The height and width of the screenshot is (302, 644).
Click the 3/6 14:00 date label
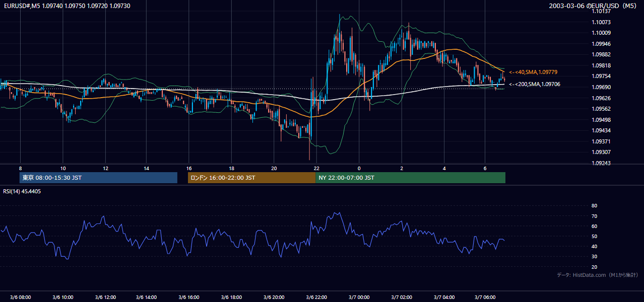tap(147, 297)
